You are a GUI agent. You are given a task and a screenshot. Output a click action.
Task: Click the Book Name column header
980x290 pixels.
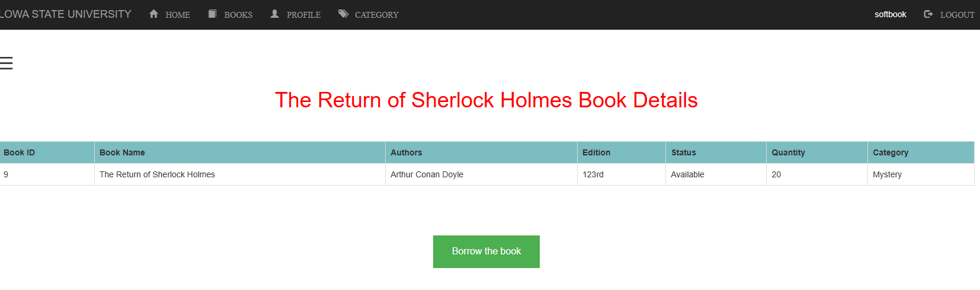point(122,152)
